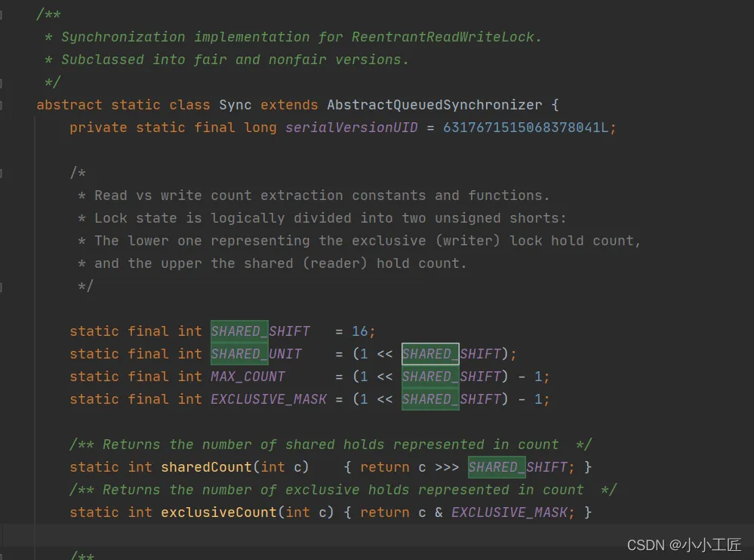The width and height of the screenshot is (754, 560).
Task: Click the exclusiveCount method name
Action: (219, 512)
